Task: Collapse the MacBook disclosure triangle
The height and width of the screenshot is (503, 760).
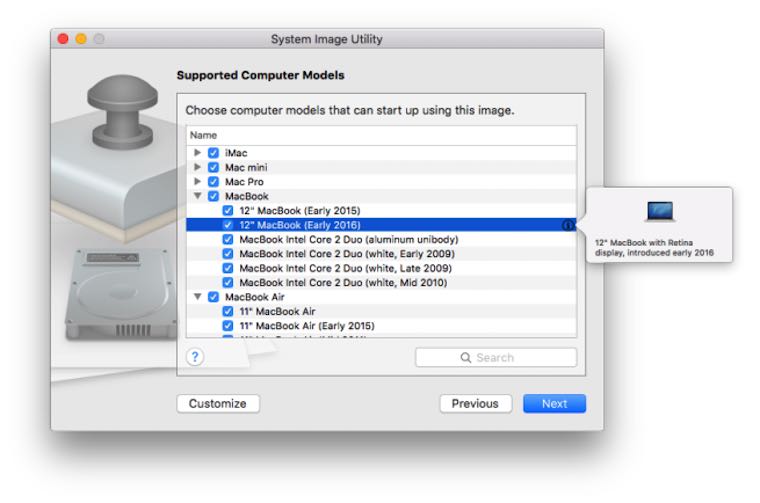Action: point(197,196)
